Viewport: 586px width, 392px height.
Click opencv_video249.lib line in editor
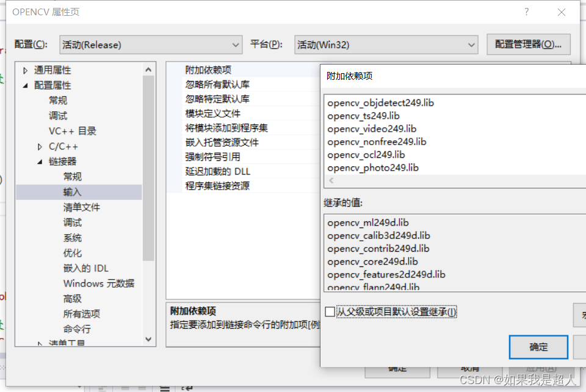372,129
